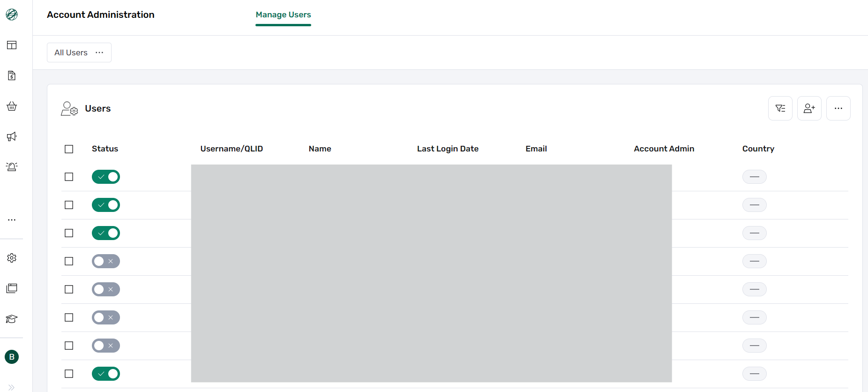Check the third user row checkbox
The image size is (868, 392).
click(69, 233)
